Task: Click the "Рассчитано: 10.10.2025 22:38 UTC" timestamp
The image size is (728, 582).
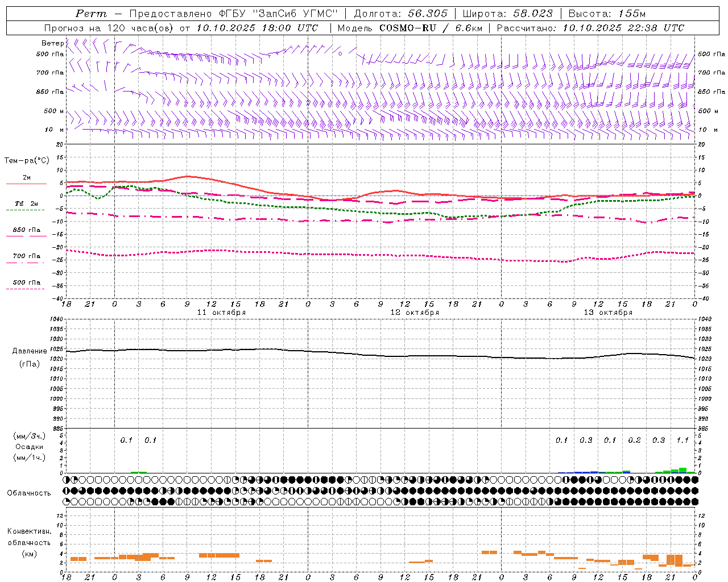Action: (590, 28)
